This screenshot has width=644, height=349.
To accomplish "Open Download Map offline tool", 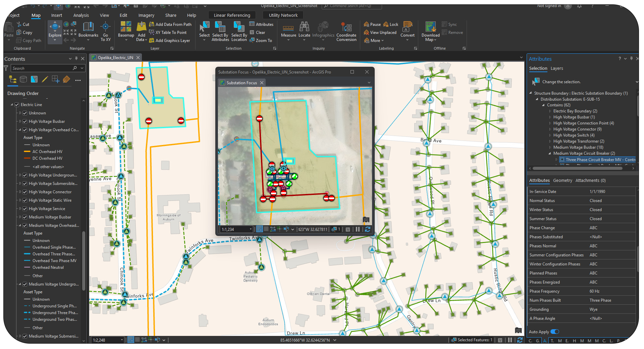I will (x=430, y=32).
